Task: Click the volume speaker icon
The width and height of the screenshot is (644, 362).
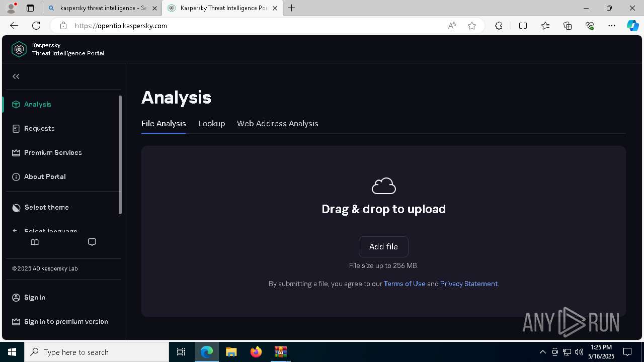Action: tap(579, 352)
